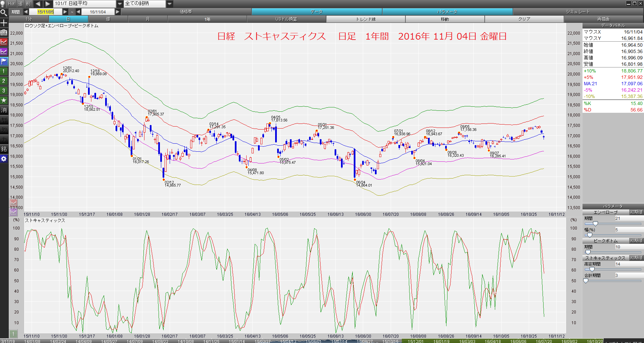Click the lightbulb hint icon

pos(3,4)
